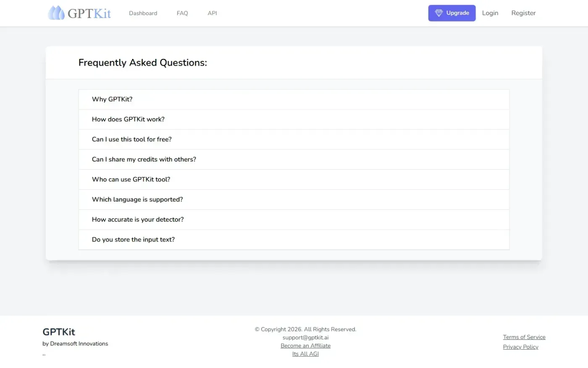Open the API nav item
The height and width of the screenshot is (368, 588).
click(x=213, y=13)
